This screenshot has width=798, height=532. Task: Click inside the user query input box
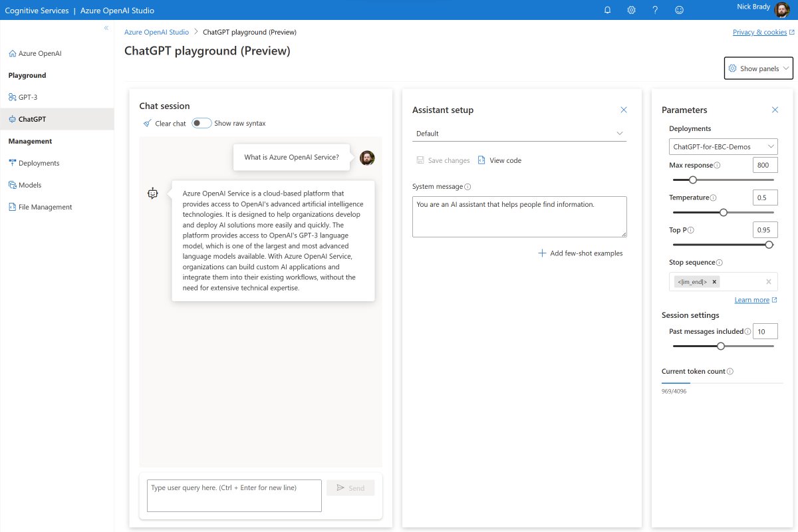233,495
